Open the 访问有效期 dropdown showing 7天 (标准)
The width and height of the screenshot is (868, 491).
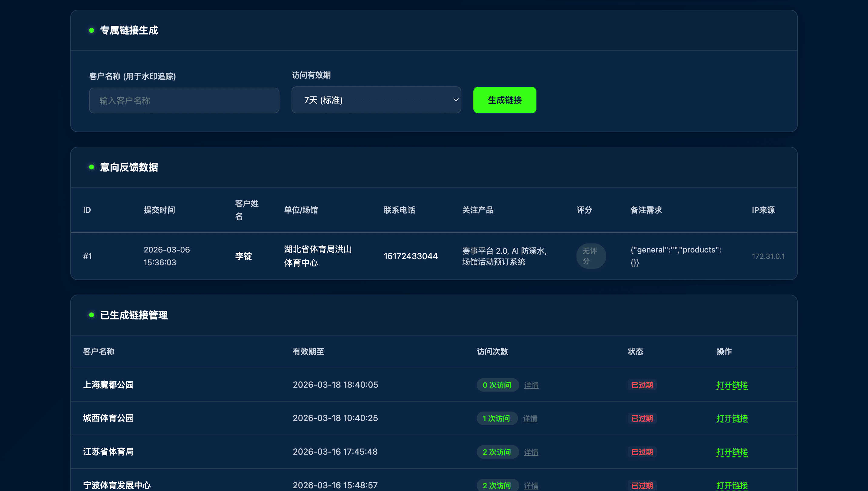point(376,100)
